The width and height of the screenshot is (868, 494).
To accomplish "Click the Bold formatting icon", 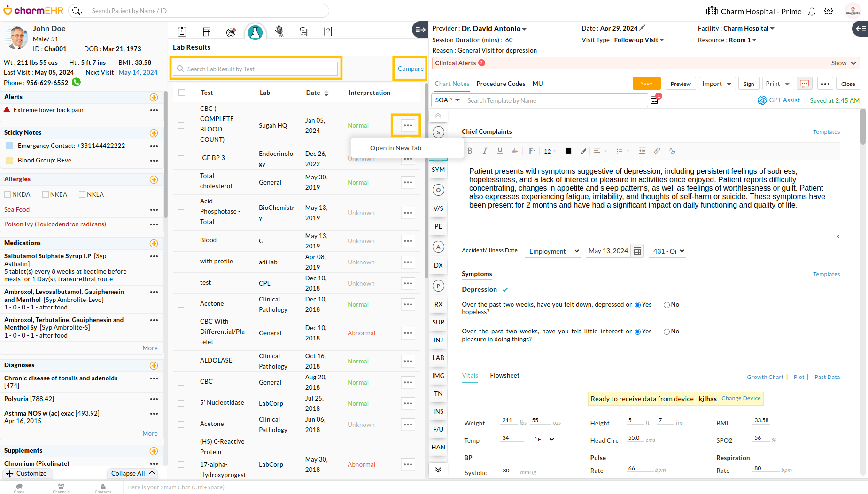I will pos(470,151).
